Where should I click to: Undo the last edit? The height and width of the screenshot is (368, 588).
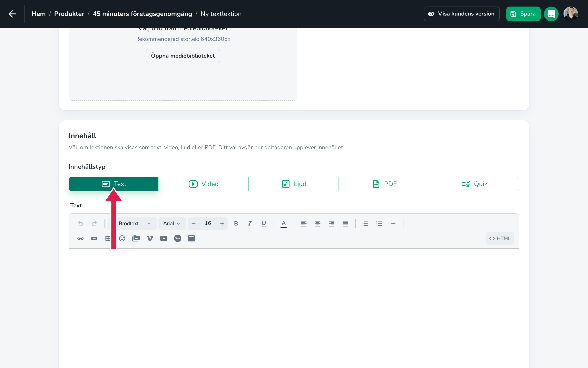80,223
